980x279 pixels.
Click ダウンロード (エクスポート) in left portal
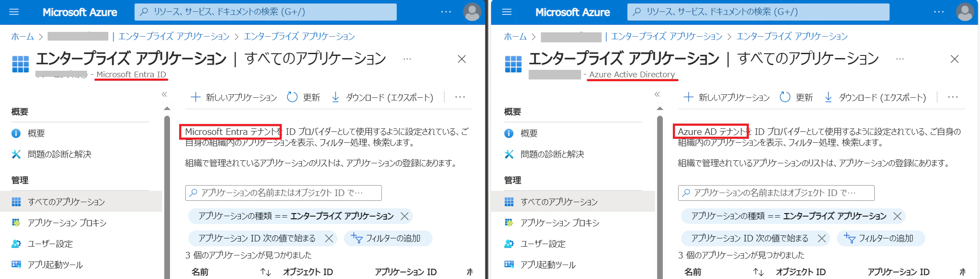click(x=382, y=97)
